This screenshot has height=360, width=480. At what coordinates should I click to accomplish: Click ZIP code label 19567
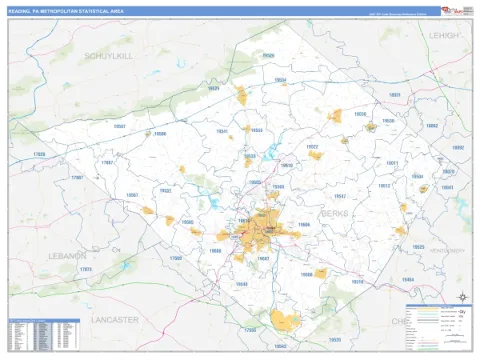point(132,195)
